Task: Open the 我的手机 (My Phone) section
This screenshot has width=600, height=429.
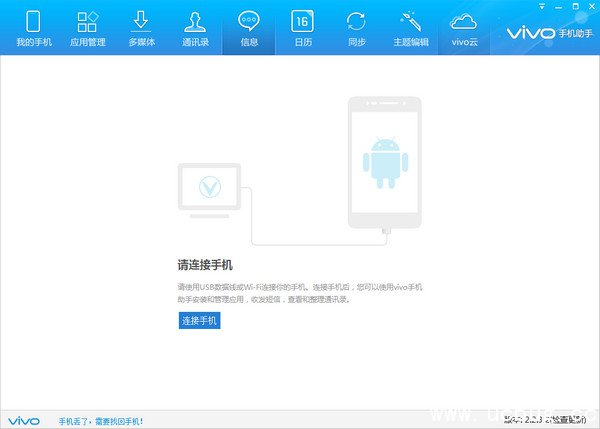Action: pyautogui.click(x=34, y=28)
